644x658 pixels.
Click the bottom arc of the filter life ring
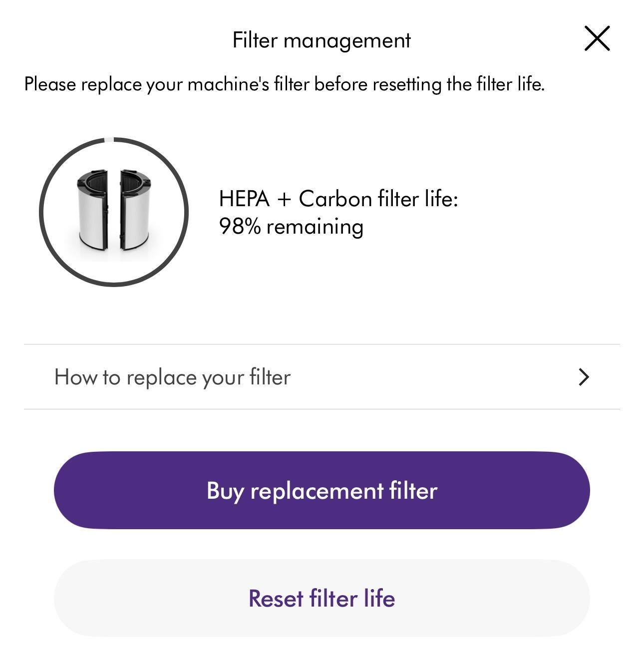[114, 284]
